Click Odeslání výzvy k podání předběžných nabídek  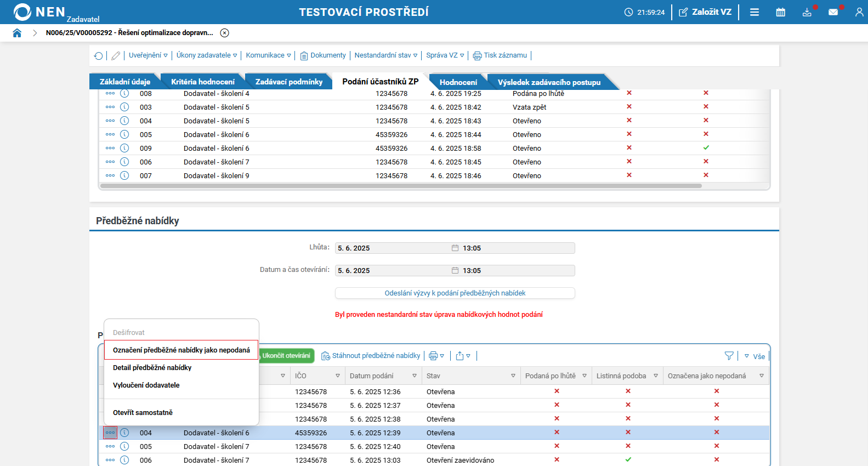click(455, 293)
